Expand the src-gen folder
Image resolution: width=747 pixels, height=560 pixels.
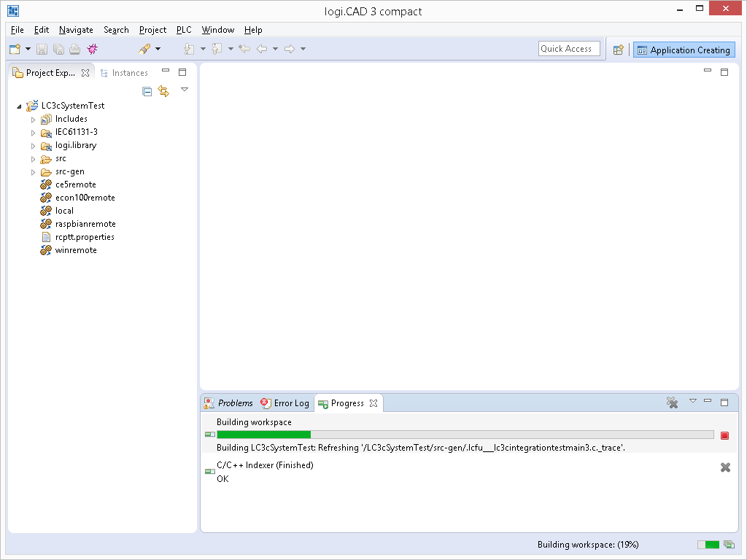point(33,172)
